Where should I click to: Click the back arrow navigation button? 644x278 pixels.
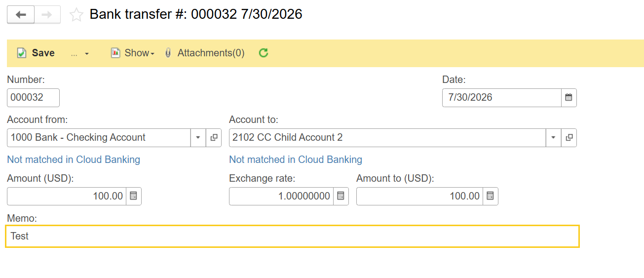pyautogui.click(x=21, y=15)
